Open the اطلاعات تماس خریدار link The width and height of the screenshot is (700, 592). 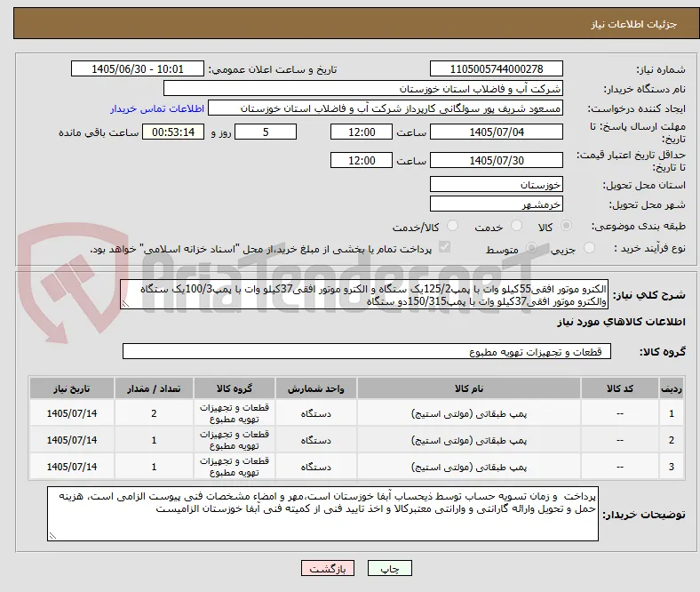tap(157, 108)
